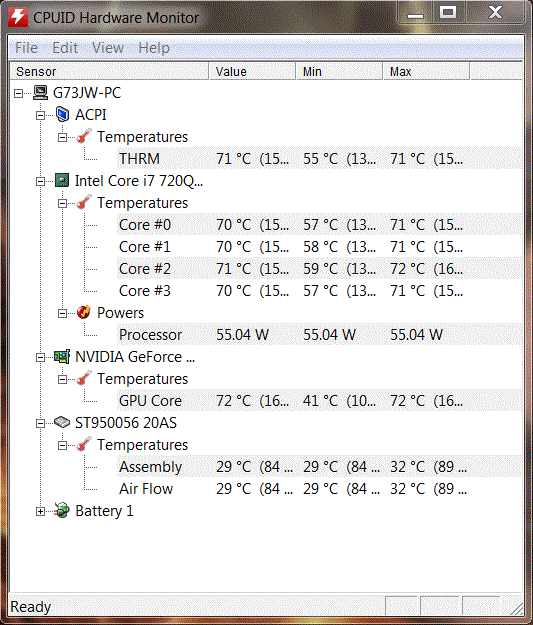The width and height of the screenshot is (533, 625).
Task: Open the Edit menu
Action: [65, 48]
